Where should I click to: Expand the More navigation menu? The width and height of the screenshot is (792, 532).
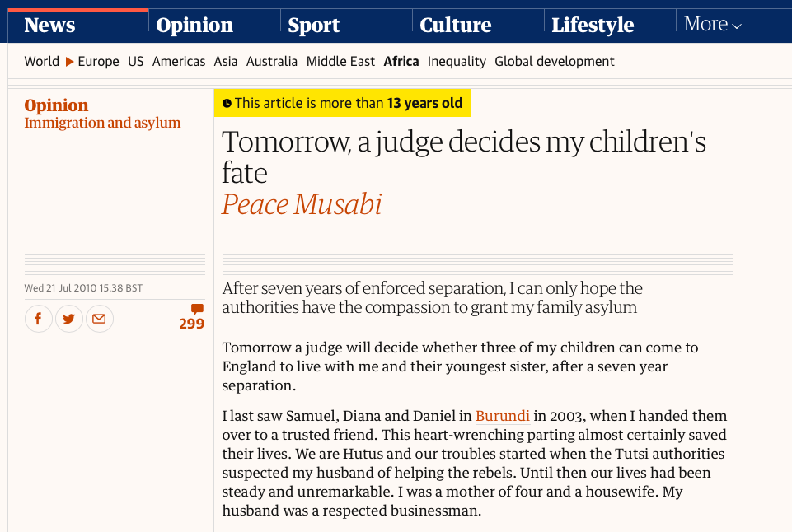click(x=712, y=25)
